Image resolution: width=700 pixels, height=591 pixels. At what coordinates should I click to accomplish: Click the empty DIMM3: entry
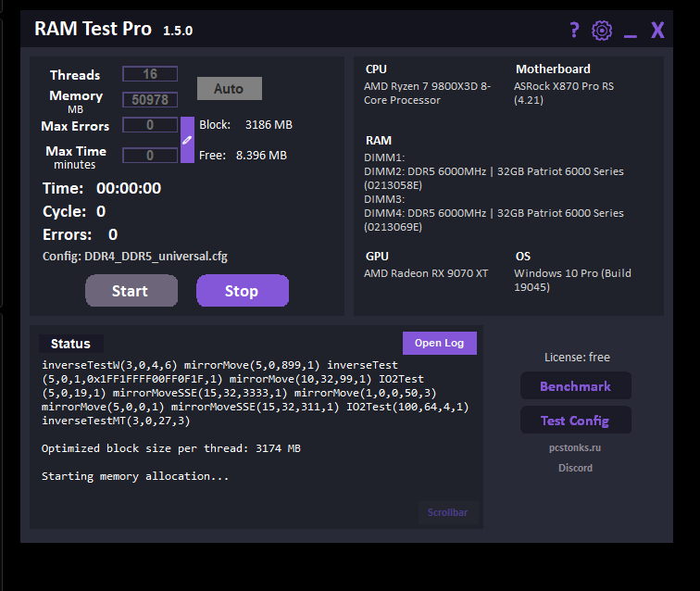[x=384, y=199]
